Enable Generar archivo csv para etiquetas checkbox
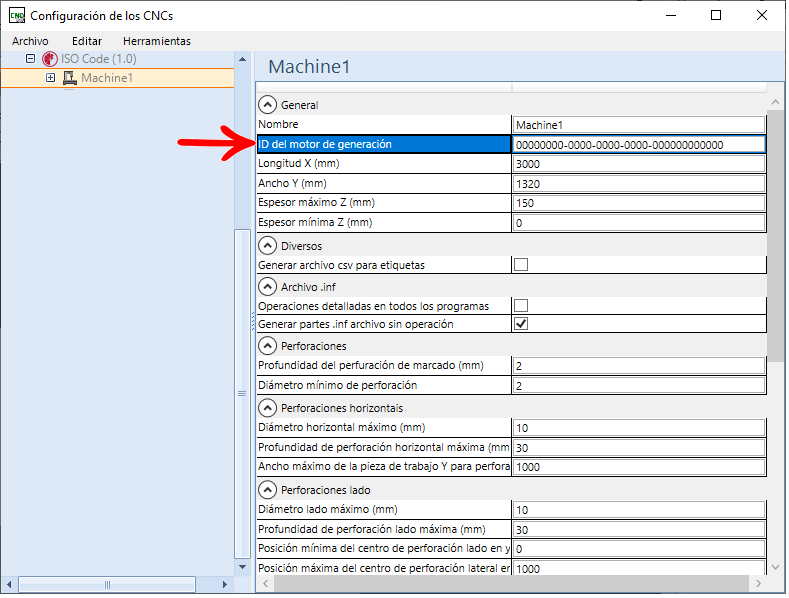 click(521, 265)
